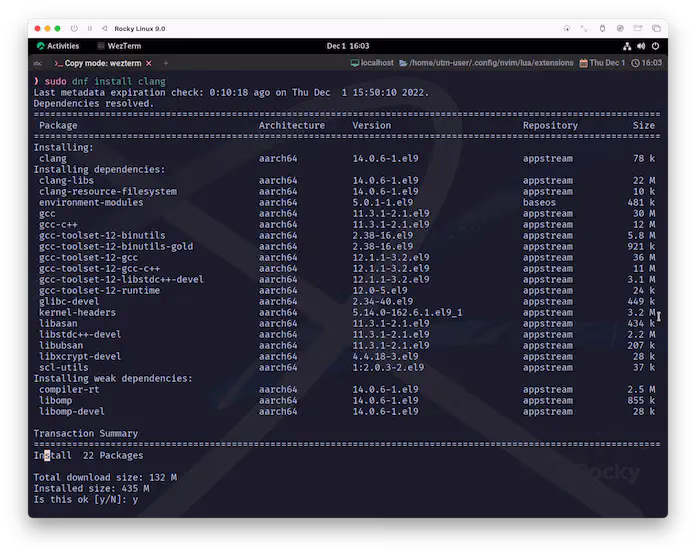696x555 pixels.
Task: Click the gcc-toolset-12-binutils-gold package name
Action: pyautogui.click(x=116, y=246)
